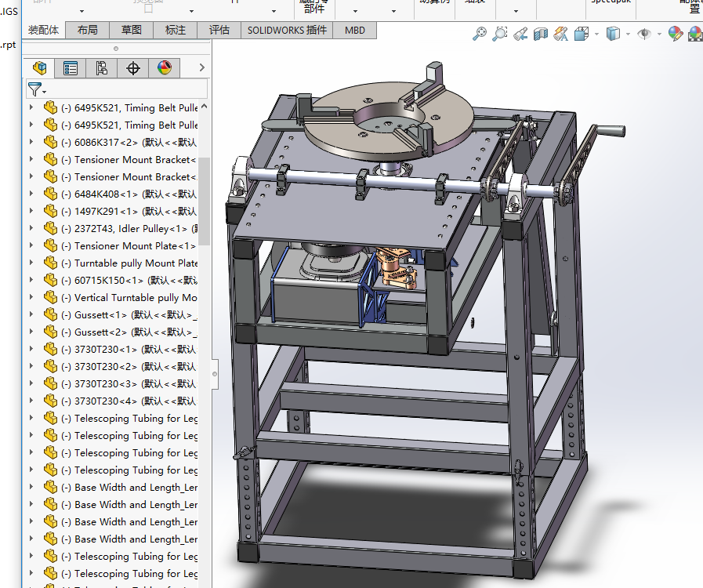Screen dimensions: 703x588
Task: Expand the Tensioner Mount Plate<1> node
Action: coord(31,245)
